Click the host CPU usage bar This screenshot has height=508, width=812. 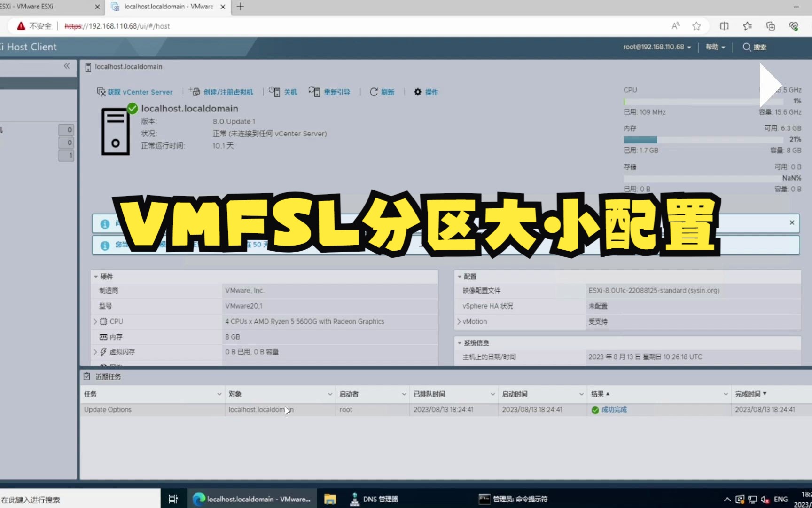(703, 102)
